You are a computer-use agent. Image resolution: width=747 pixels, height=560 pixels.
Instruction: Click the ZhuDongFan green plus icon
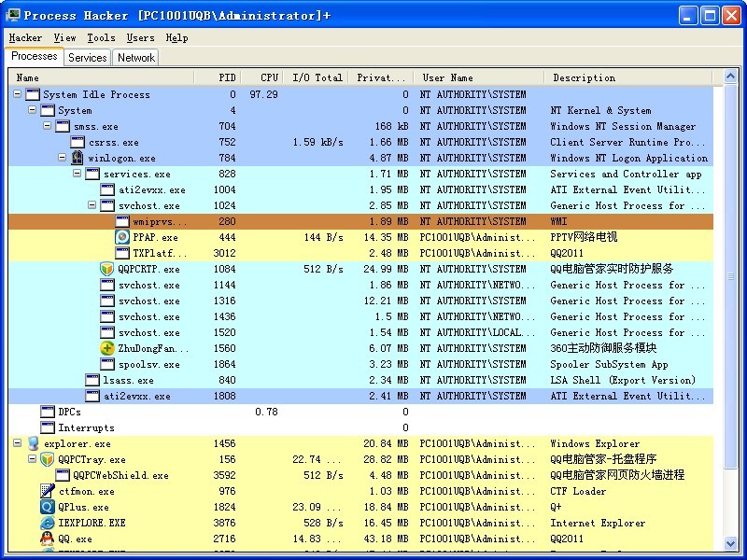tap(107, 348)
